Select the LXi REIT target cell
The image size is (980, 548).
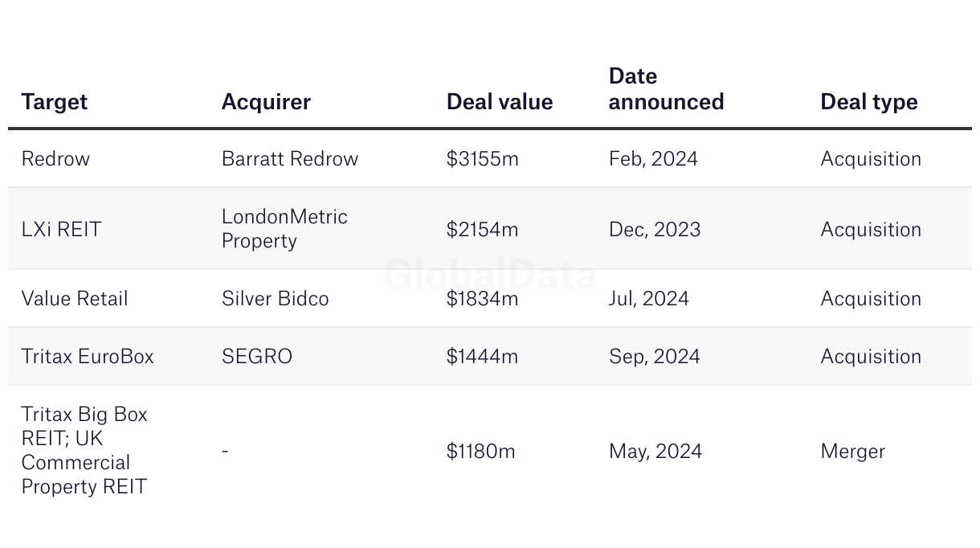coord(61,229)
